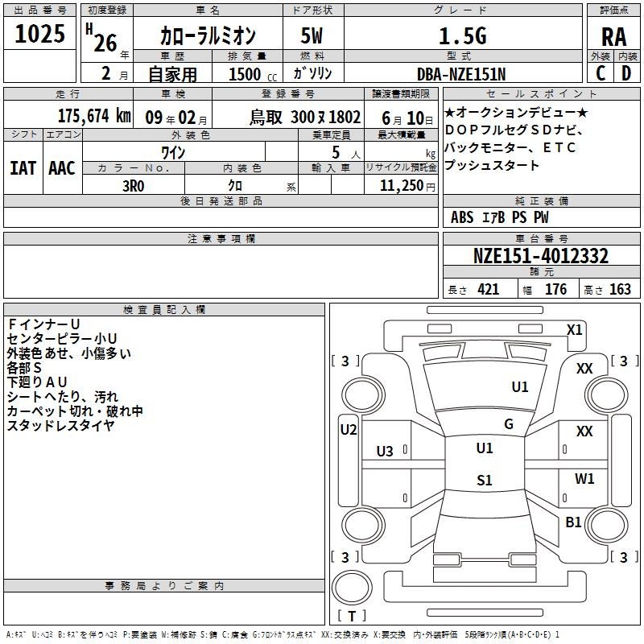The height and width of the screenshot is (644, 644).
Task: Click the B1 dent mark on the diagram
Action: click(x=573, y=522)
